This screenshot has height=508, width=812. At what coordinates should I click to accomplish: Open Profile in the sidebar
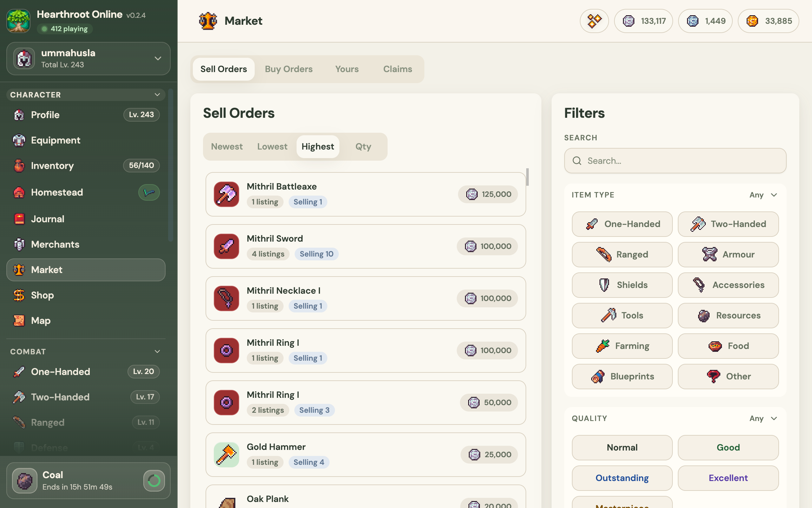tap(86, 115)
